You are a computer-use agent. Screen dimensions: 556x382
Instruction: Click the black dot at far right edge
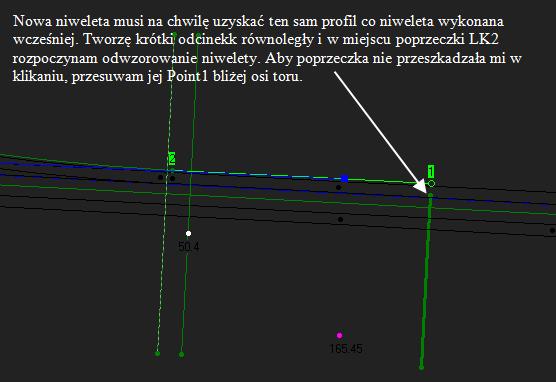(x=552, y=231)
